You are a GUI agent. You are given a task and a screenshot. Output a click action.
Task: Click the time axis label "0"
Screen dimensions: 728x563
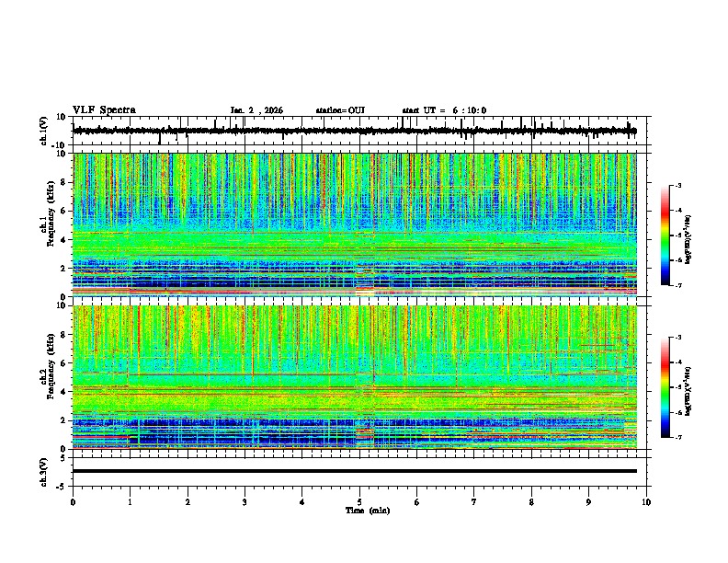pos(73,502)
